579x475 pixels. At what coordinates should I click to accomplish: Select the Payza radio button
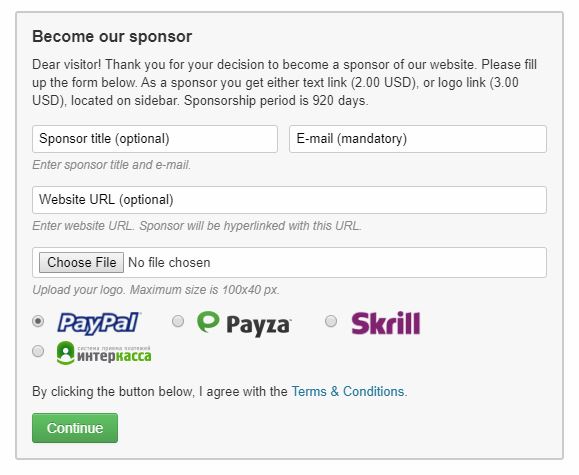[178, 321]
